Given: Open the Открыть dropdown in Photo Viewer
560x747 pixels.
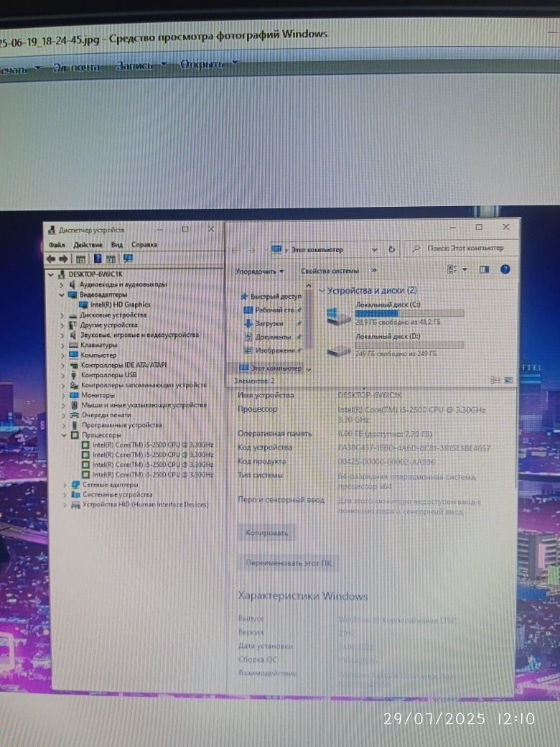Looking at the screenshot, I should click(x=208, y=64).
